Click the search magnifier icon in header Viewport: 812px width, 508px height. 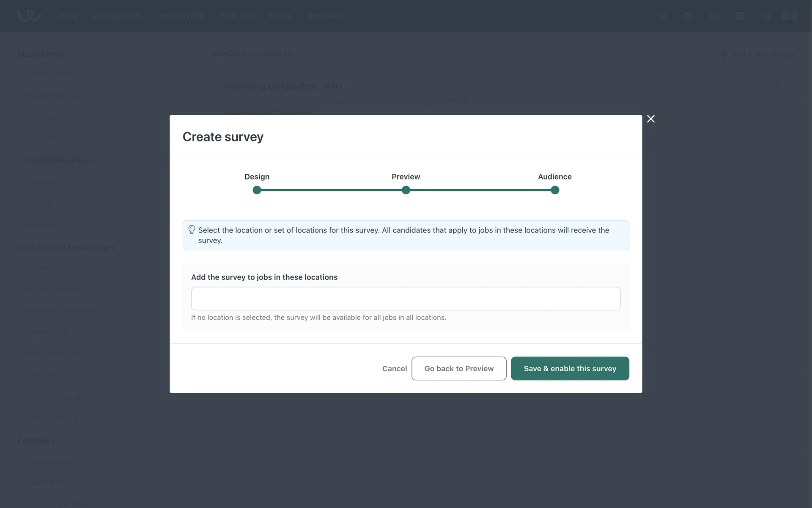663,16
